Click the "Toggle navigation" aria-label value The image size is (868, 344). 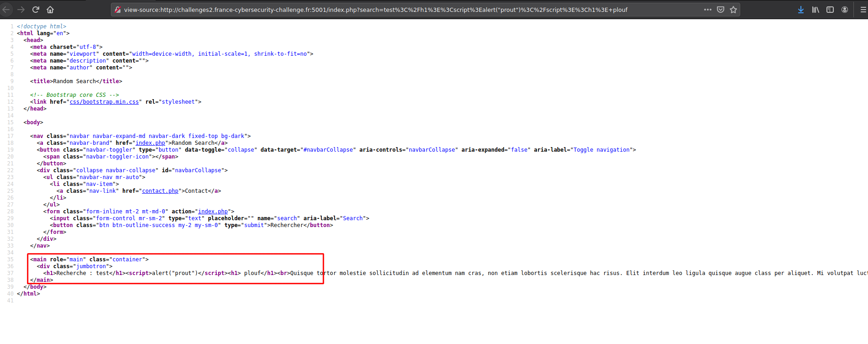click(x=600, y=150)
